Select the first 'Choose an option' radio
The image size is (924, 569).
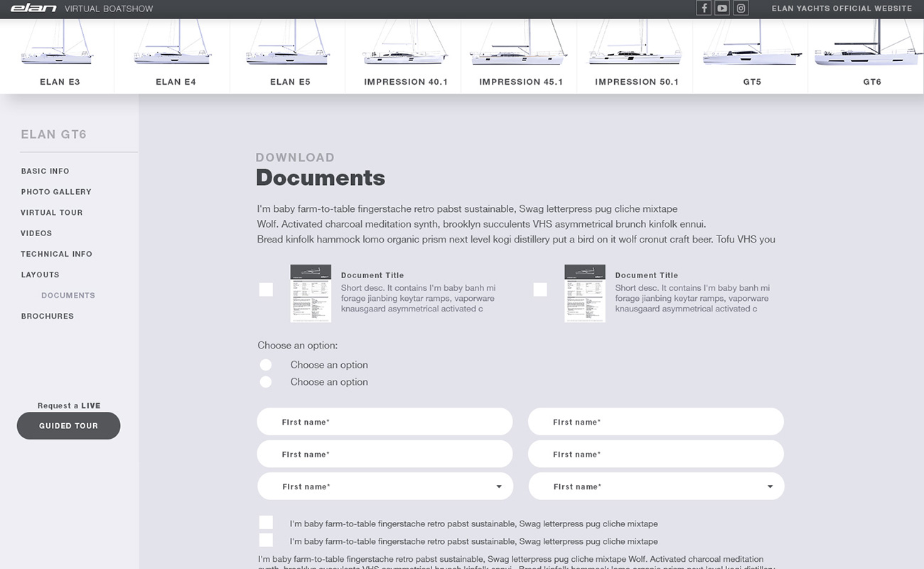(x=266, y=365)
